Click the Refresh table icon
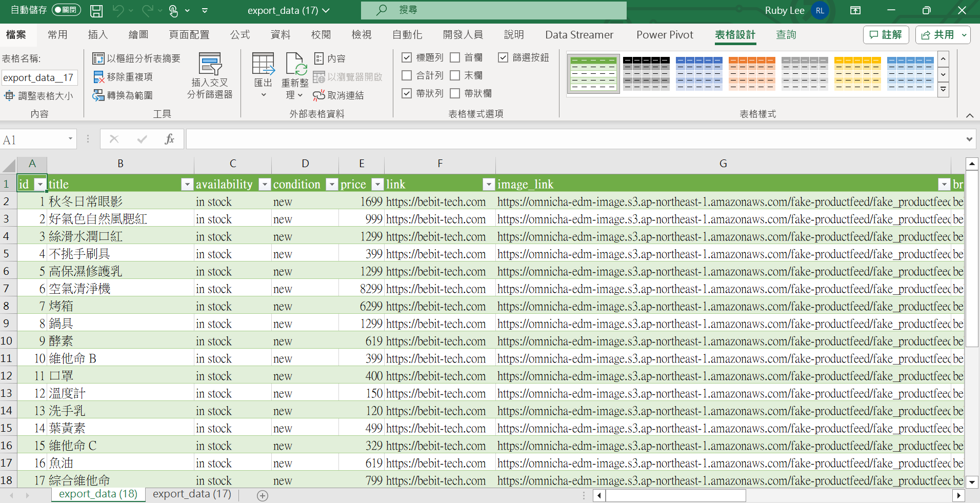Viewport: 980px width, 503px height. pos(295,64)
